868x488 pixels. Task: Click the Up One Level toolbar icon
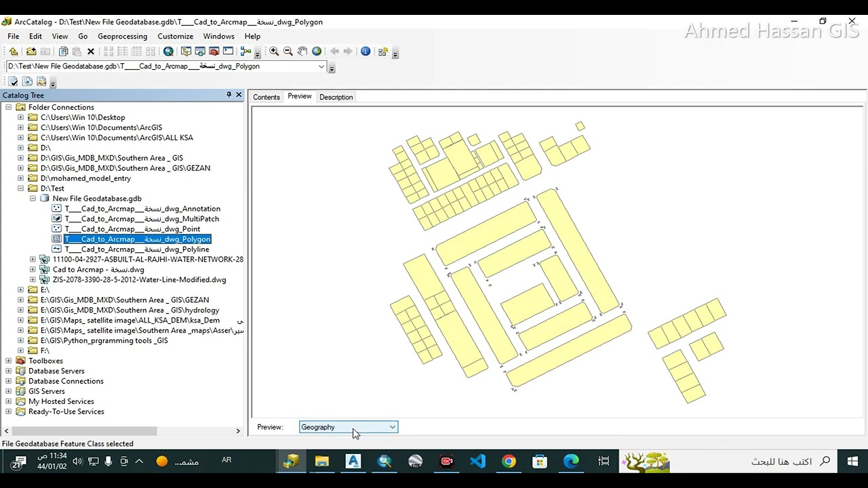pos(14,52)
